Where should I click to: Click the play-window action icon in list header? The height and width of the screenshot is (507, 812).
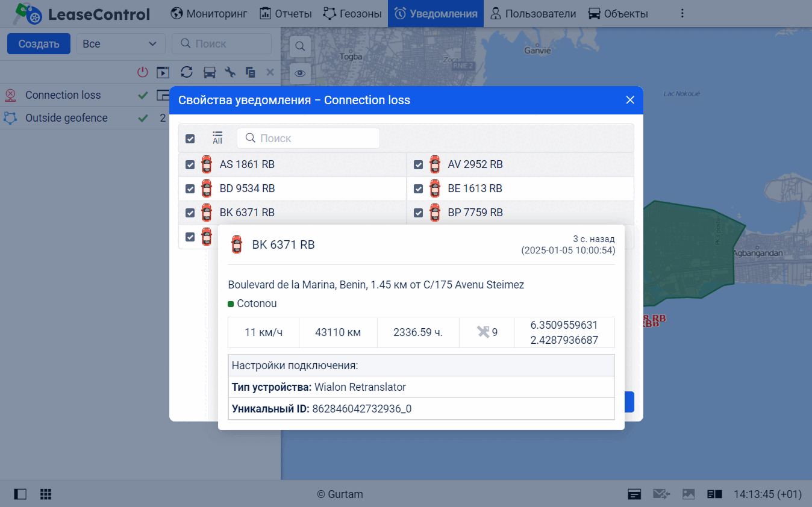[163, 72]
